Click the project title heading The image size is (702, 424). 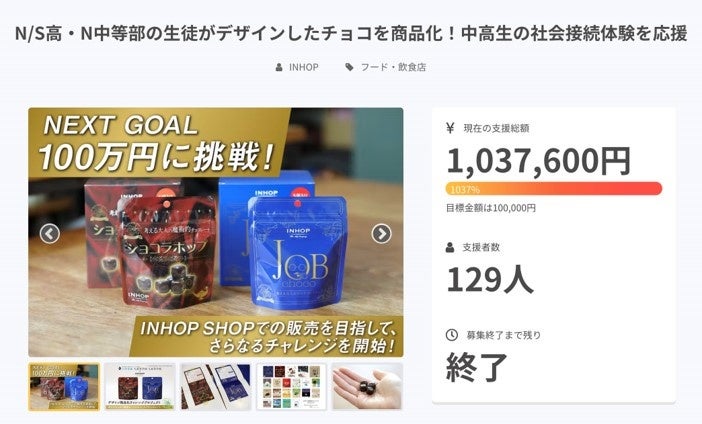click(351, 34)
